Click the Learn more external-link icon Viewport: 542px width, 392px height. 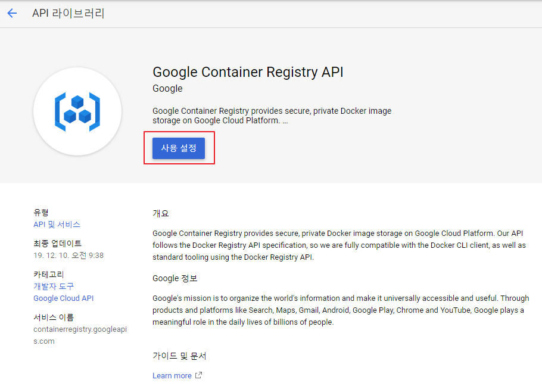pyautogui.click(x=199, y=375)
